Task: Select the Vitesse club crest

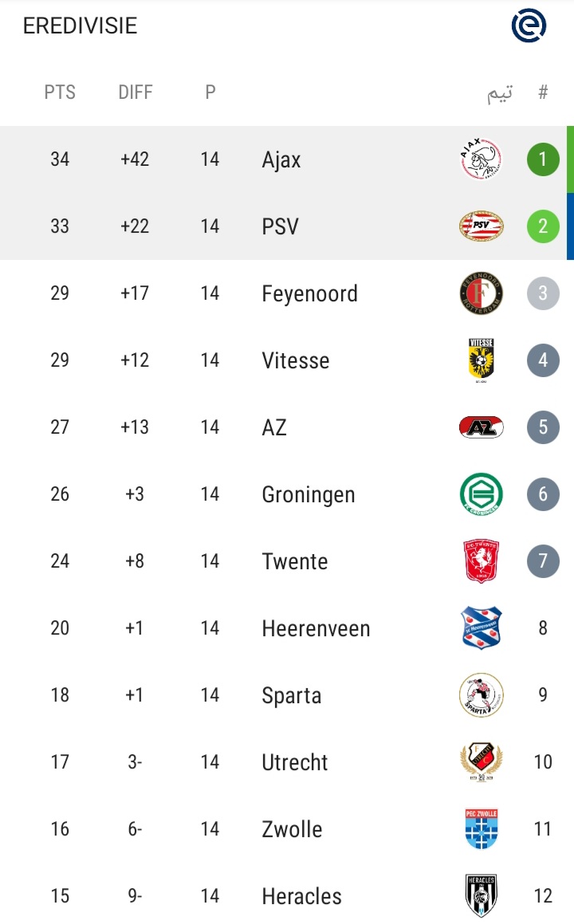Action: pos(481,360)
